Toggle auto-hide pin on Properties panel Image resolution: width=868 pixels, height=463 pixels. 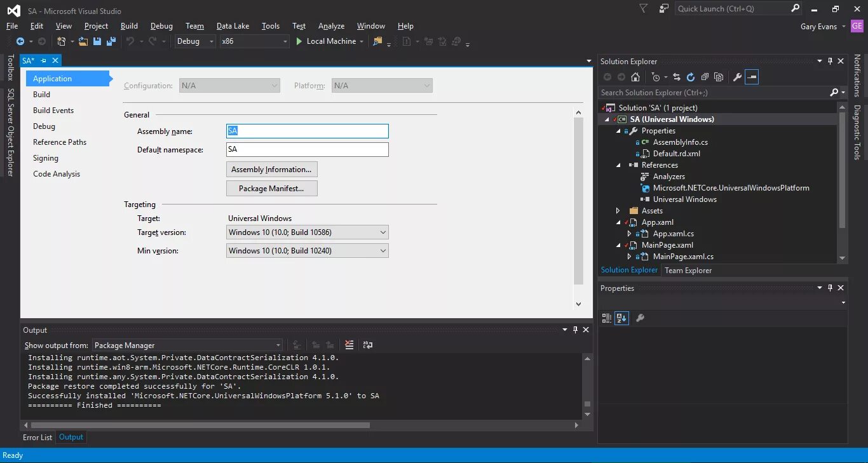pos(830,288)
